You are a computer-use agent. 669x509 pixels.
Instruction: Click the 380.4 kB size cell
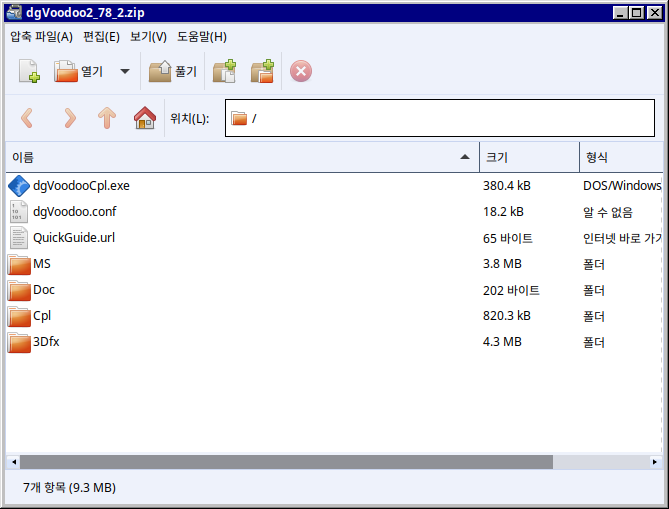tap(506, 186)
